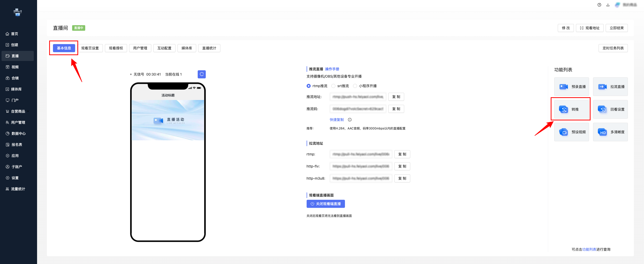Click the download icon in top bar
The height and width of the screenshot is (264, 644).
(608, 5)
